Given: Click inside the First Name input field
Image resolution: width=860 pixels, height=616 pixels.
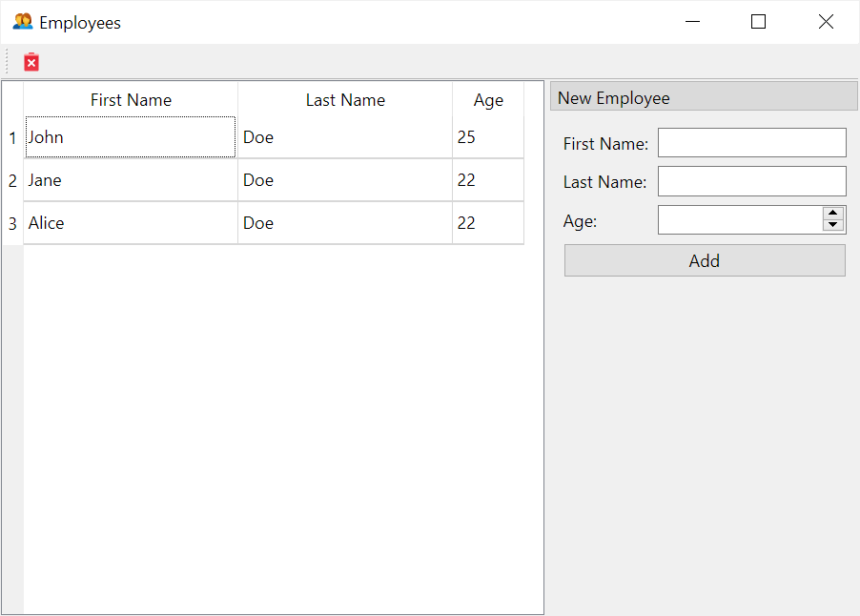Looking at the screenshot, I should click(751, 142).
